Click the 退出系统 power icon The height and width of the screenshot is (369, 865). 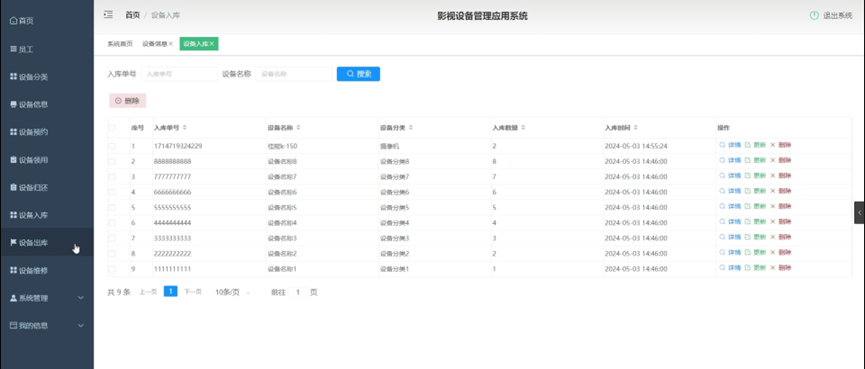click(x=814, y=15)
